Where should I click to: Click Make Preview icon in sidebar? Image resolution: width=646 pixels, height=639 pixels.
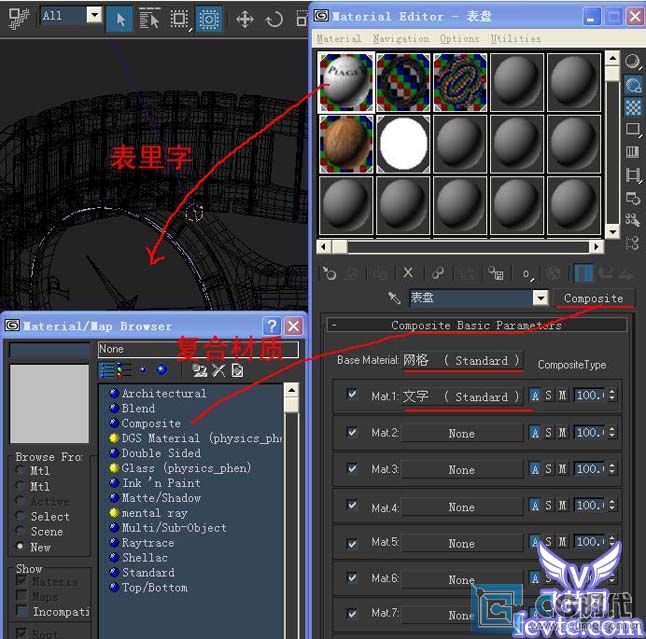click(x=632, y=175)
